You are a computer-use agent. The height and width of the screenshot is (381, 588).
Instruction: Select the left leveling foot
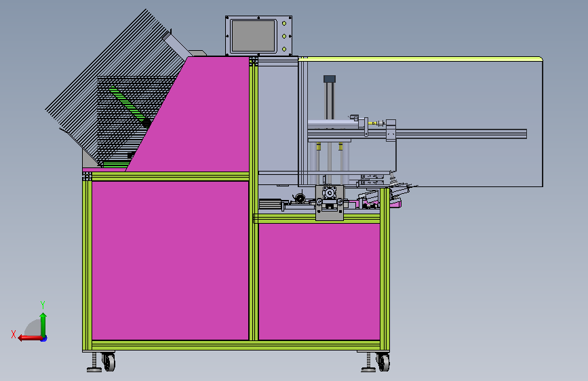pos(94,362)
